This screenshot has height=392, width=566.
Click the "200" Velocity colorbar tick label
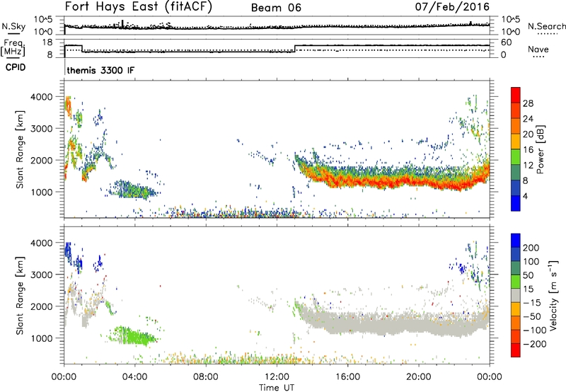click(531, 248)
